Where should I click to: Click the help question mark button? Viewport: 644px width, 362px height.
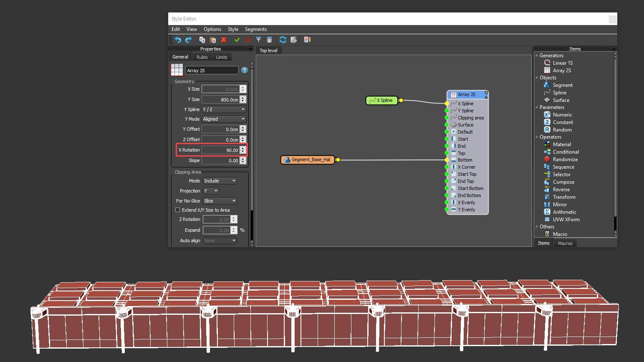pyautogui.click(x=244, y=70)
